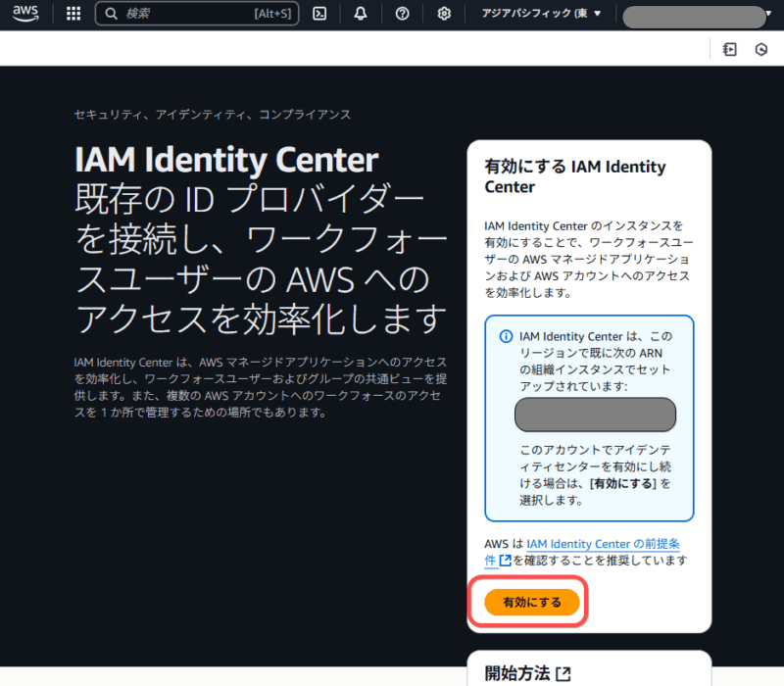Click the 開始方法 section heading
784x686 pixels.
point(517,673)
